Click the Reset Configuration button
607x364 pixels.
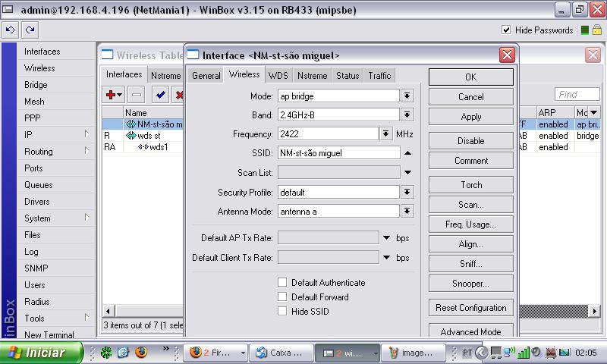tap(470, 308)
